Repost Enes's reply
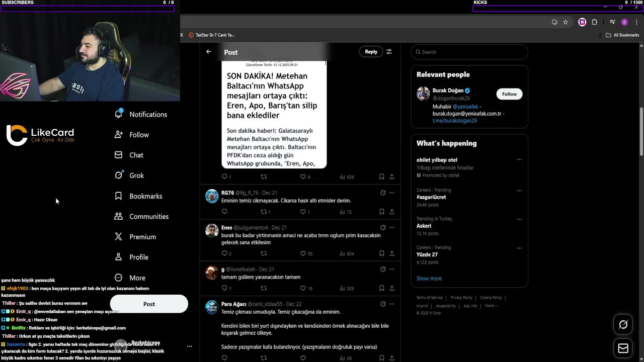The image size is (644, 362). pos(263,253)
